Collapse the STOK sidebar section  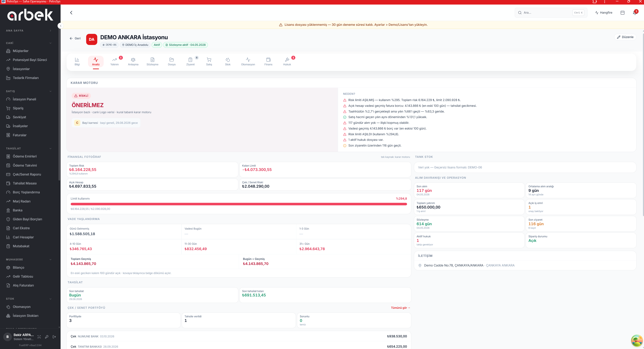[29, 299]
